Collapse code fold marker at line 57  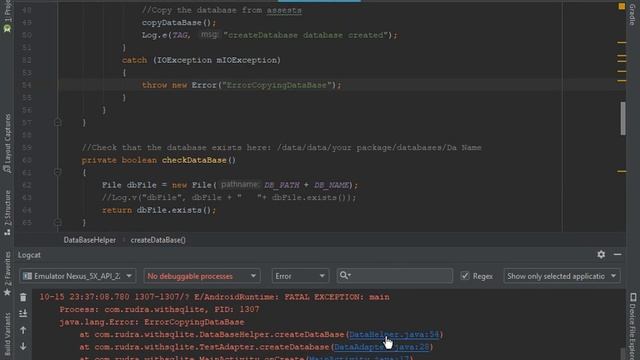pyautogui.click(x=58, y=122)
